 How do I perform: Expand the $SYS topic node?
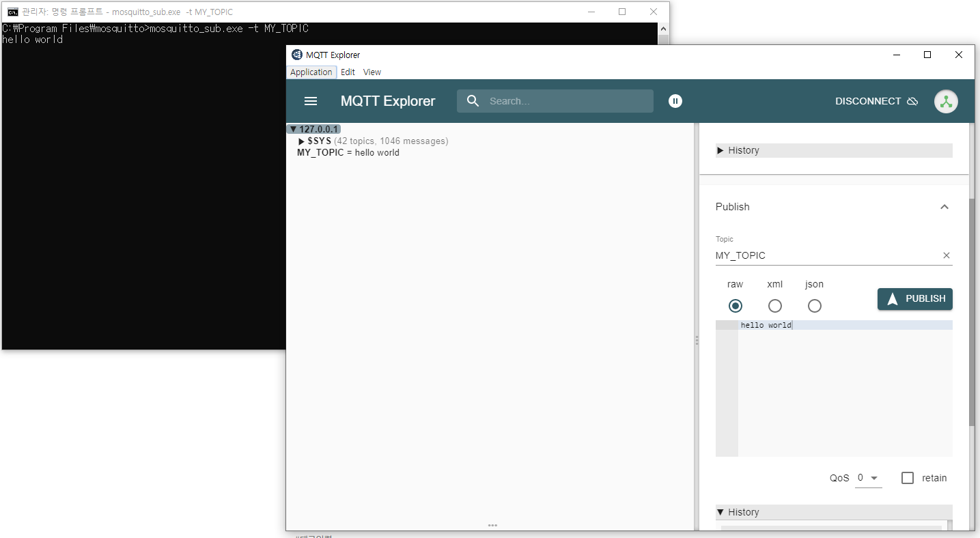click(302, 141)
